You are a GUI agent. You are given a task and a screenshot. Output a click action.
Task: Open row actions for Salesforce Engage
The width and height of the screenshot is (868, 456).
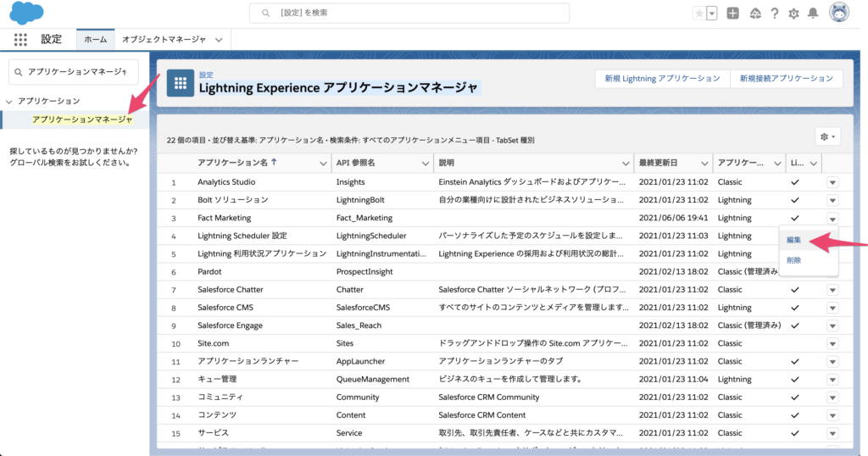832,326
